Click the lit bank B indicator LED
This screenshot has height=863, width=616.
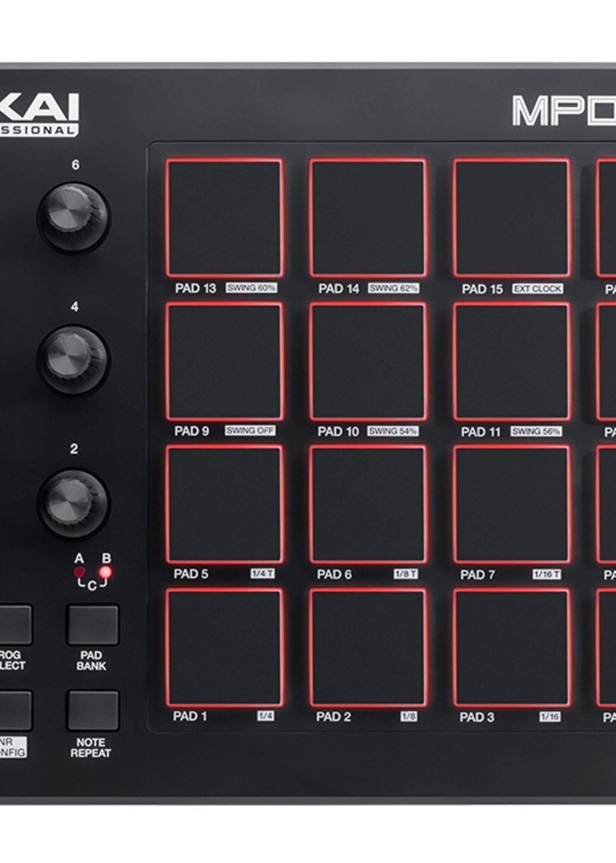(105, 572)
